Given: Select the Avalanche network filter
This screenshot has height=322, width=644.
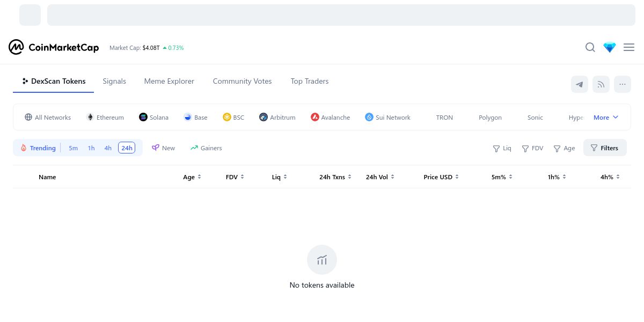Looking at the screenshot, I should pyautogui.click(x=330, y=117).
